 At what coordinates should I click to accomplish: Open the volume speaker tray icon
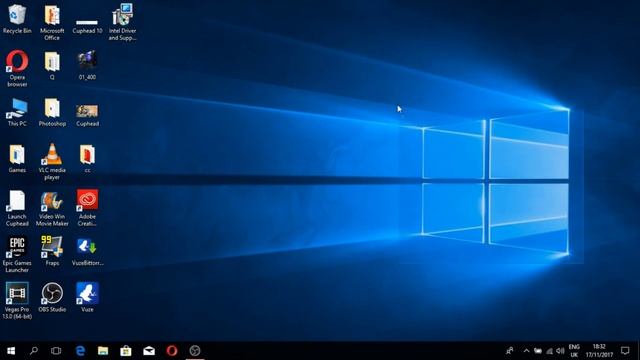560,351
